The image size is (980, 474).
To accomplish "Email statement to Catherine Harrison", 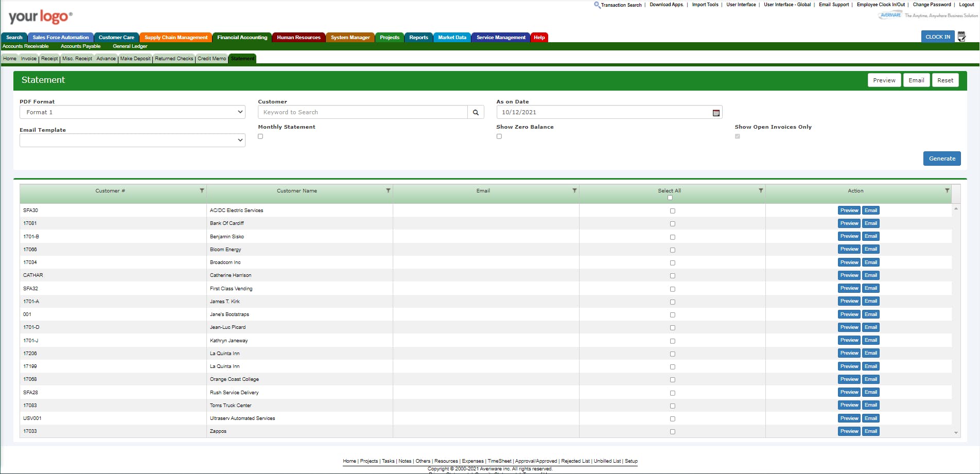I will point(871,275).
